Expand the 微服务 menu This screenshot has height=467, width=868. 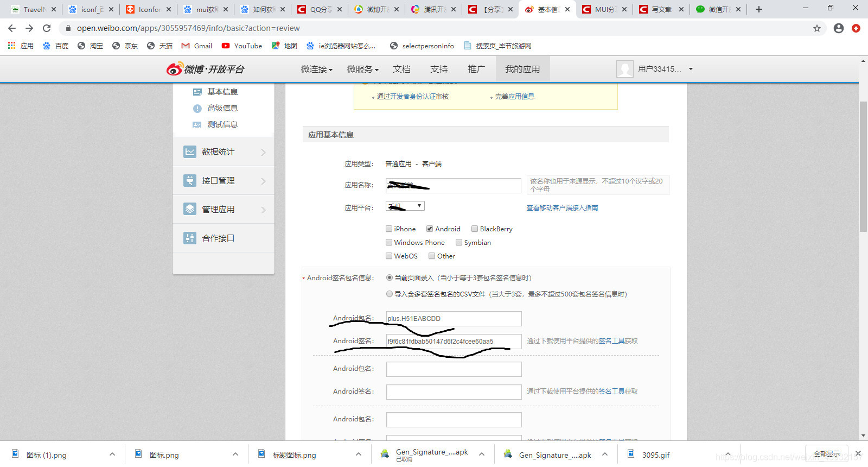click(x=363, y=69)
